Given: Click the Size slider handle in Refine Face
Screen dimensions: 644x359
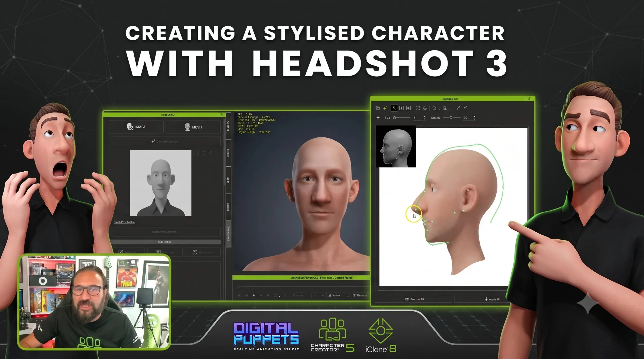Looking at the screenshot, I should [394, 118].
